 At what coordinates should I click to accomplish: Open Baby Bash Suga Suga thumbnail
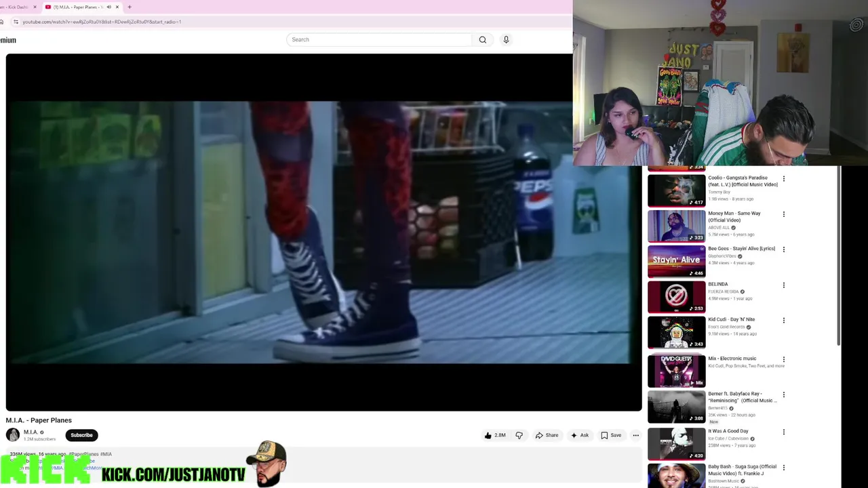point(676,476)
